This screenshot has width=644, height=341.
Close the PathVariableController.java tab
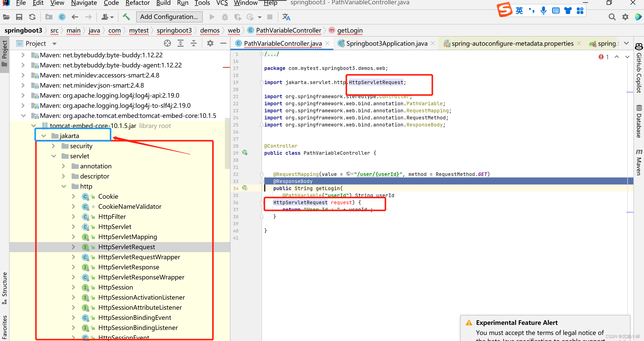point(327,43)
